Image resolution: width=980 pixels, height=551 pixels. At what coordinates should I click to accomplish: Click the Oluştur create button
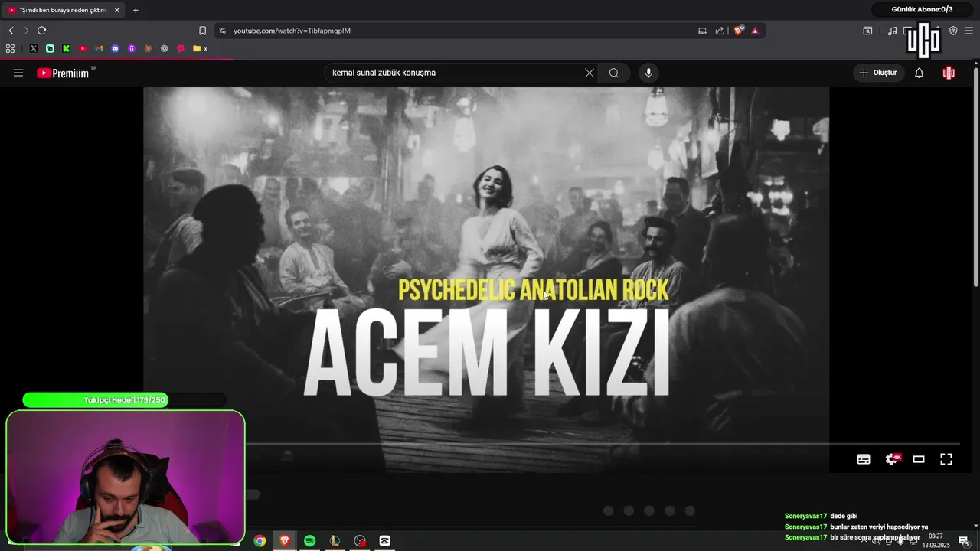[x=878, y=73]
